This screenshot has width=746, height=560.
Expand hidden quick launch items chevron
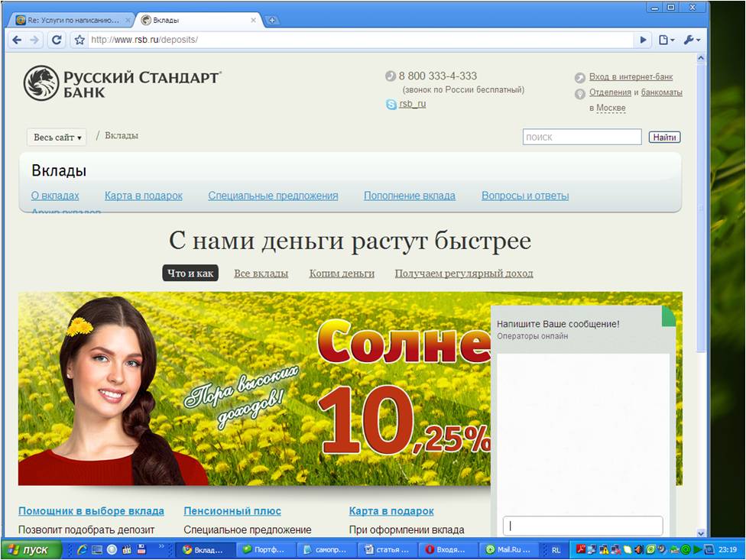tap(161, 546)
